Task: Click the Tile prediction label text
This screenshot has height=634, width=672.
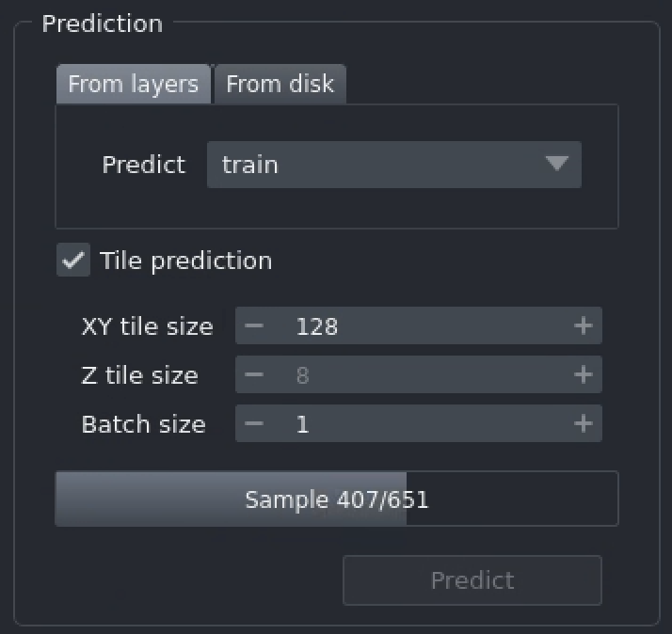Action: coord(185,261)
